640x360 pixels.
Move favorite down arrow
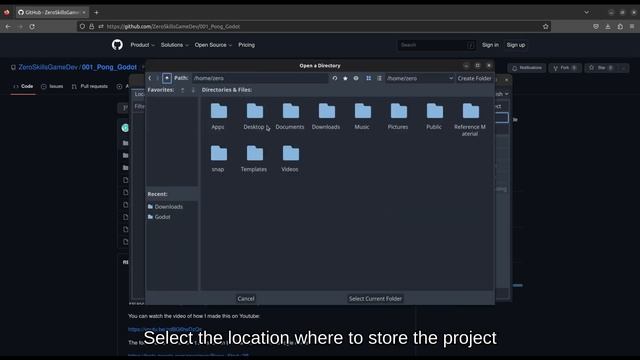(193, 90)
